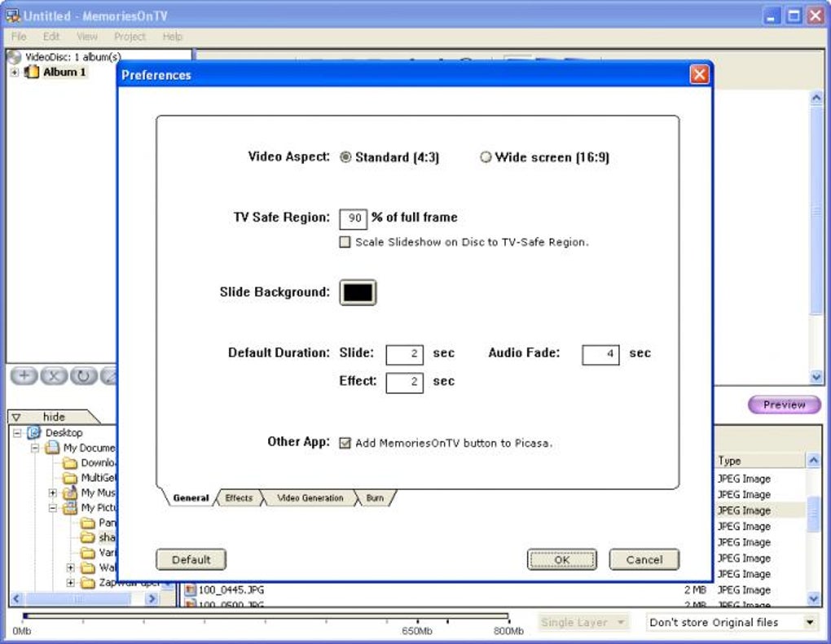Select the file 100_0445.JPG in the list
Viewport: 831px width, 644px height.
point(231,589)
